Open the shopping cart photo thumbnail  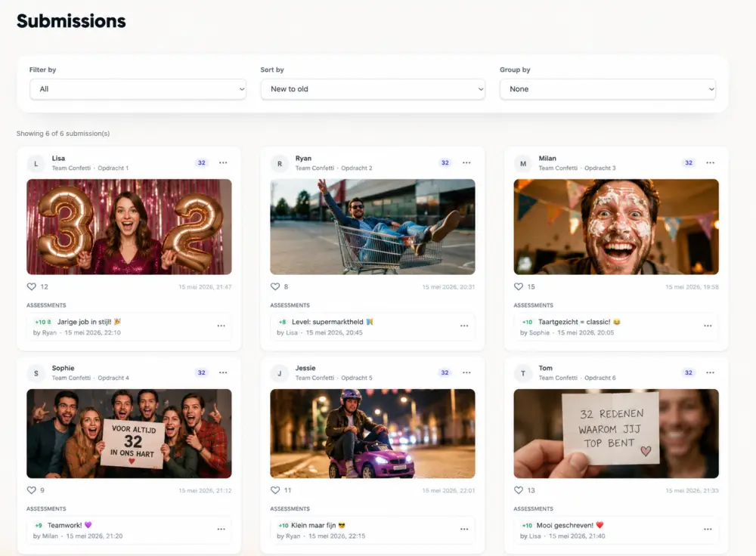click(372, 227)
